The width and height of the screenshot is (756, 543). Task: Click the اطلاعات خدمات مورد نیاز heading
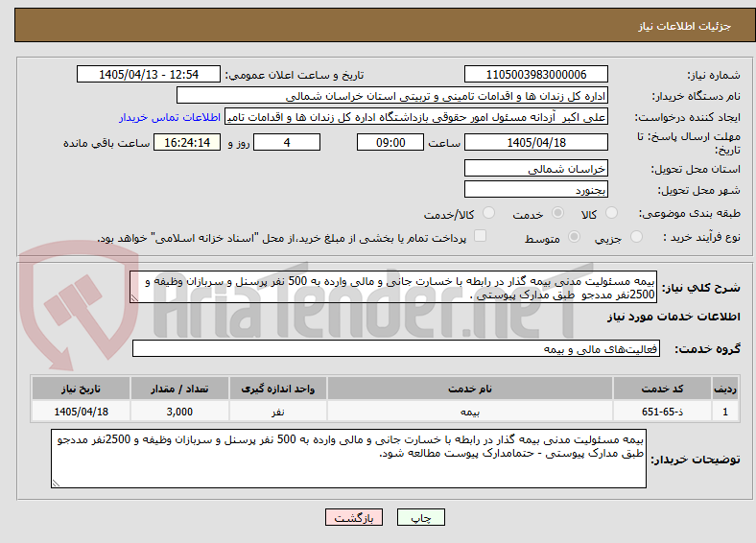673,317
